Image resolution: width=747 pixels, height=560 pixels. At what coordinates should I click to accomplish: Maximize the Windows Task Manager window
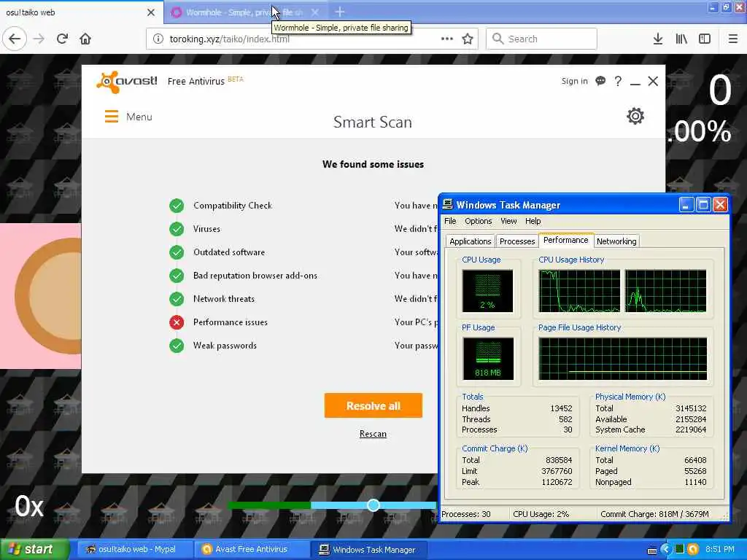click(x=703, y=205)
